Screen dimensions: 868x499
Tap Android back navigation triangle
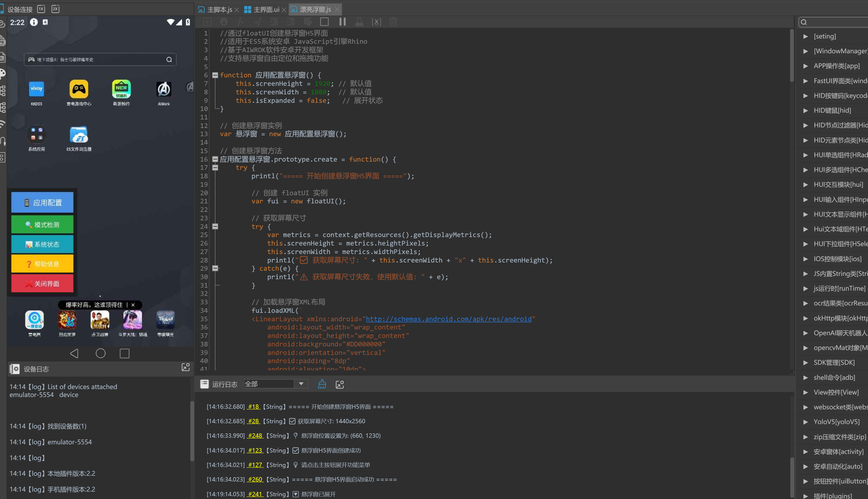(x=74, y=353)
